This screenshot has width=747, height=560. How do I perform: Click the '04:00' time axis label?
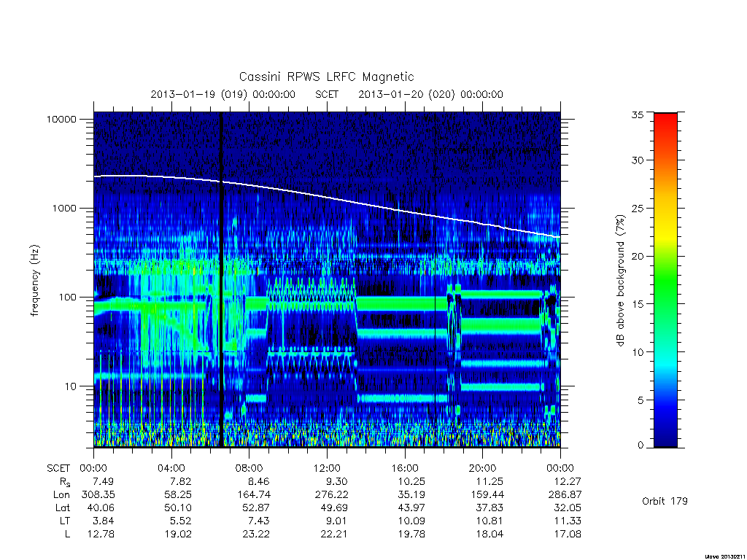(x=171, y=468)
